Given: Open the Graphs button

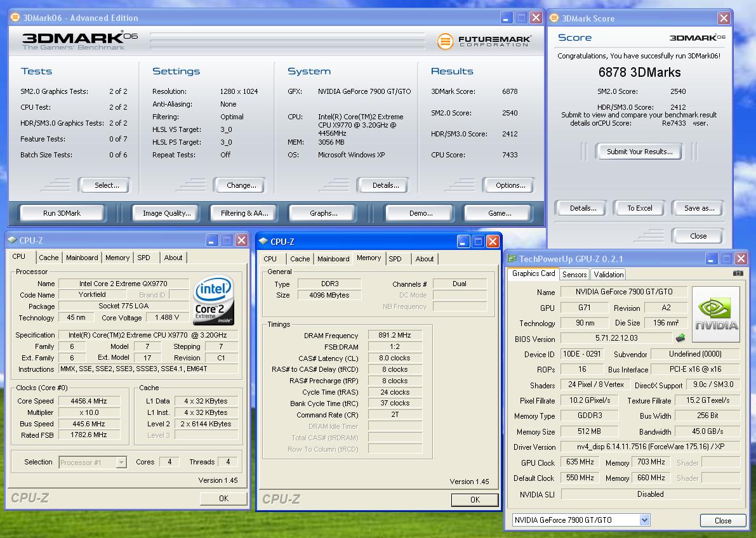Looking at the screenshot, I should (324, 213).
